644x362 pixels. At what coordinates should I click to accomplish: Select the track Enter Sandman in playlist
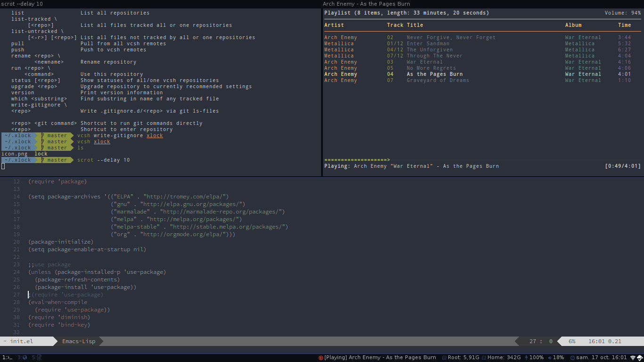[428, 43]
